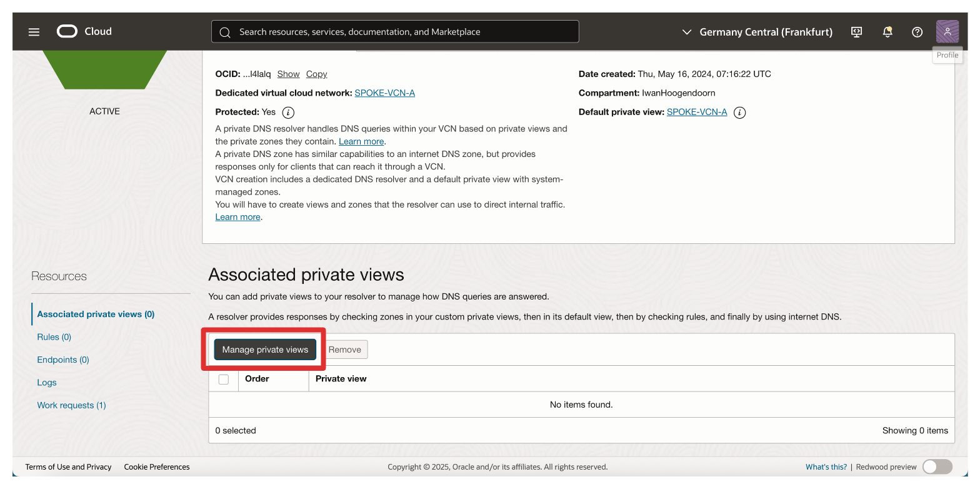Switch to Rules (0) resource section

tap(54, 337)
